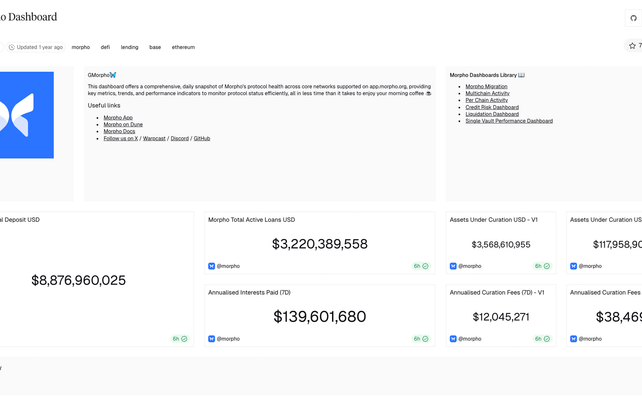Click the $3,220,389,558 Total Active Loans value
The image size is (642, 400).
320,244
